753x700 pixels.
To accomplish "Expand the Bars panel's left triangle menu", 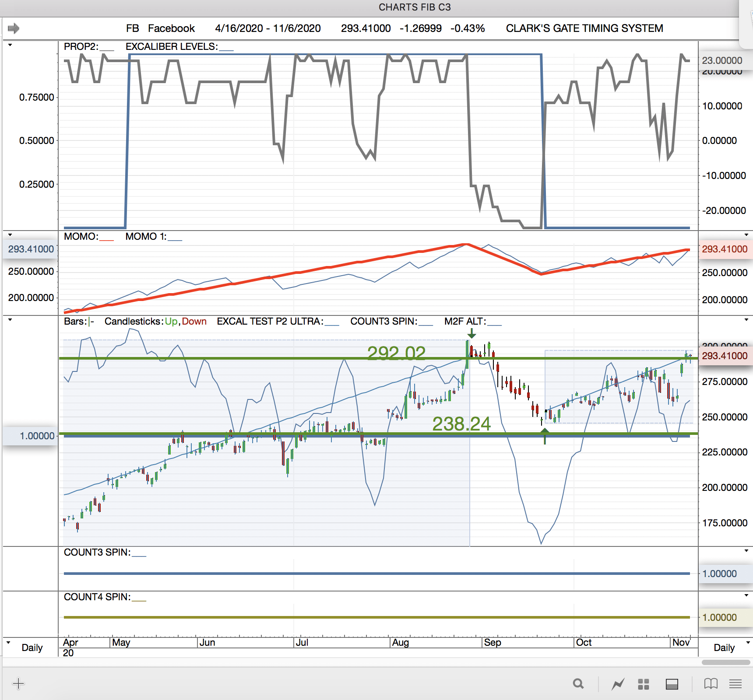I will click(x=10, y=320).
